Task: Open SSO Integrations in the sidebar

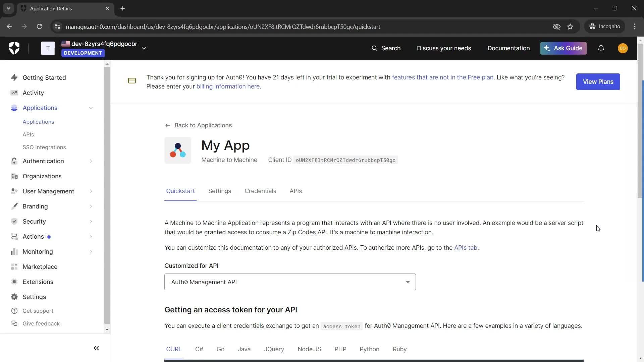Action: 44,147
